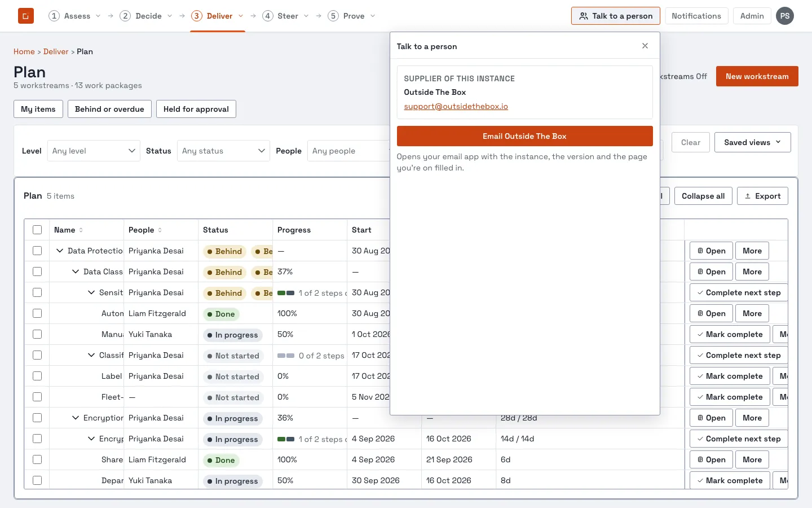
Task: Click the PS user avatar
Action: 785,16
